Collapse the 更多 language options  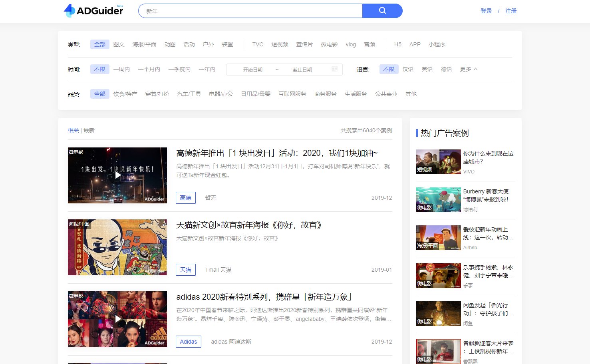468,69
